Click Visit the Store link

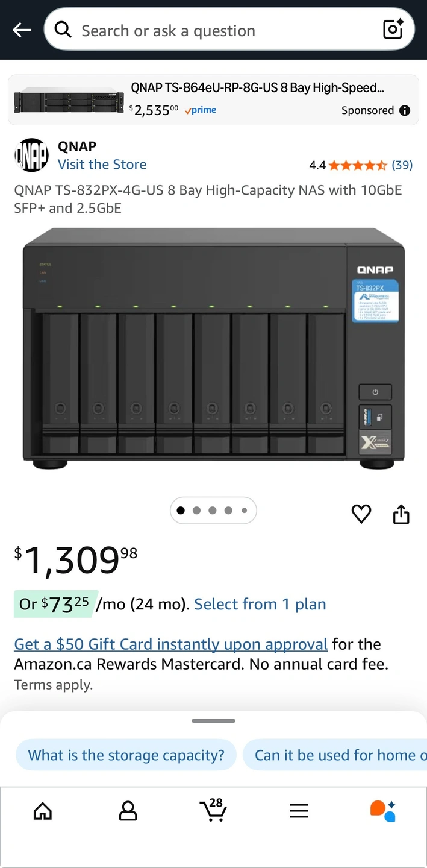point(102,165)
